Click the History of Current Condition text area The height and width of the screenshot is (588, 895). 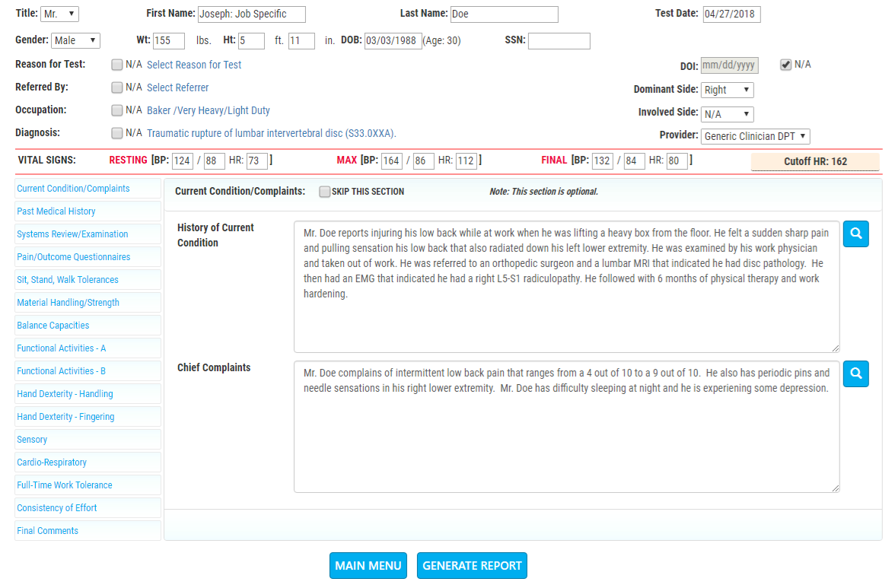click(x=567, y=287)
